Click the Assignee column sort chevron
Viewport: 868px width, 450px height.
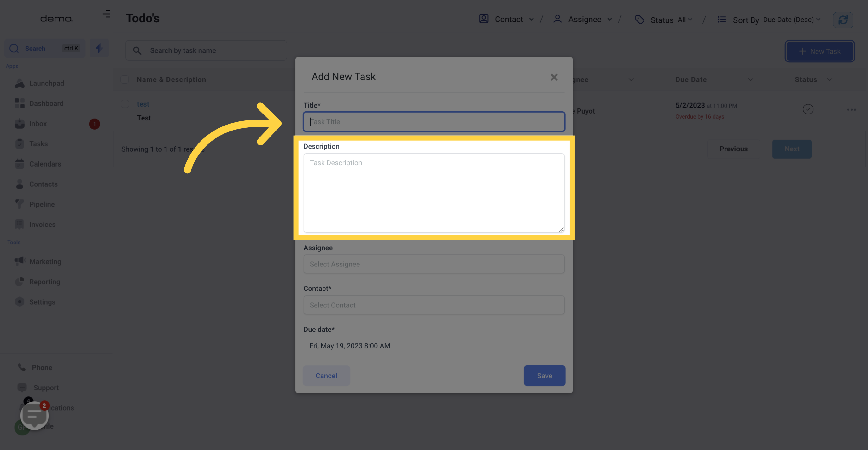(631, 79)
